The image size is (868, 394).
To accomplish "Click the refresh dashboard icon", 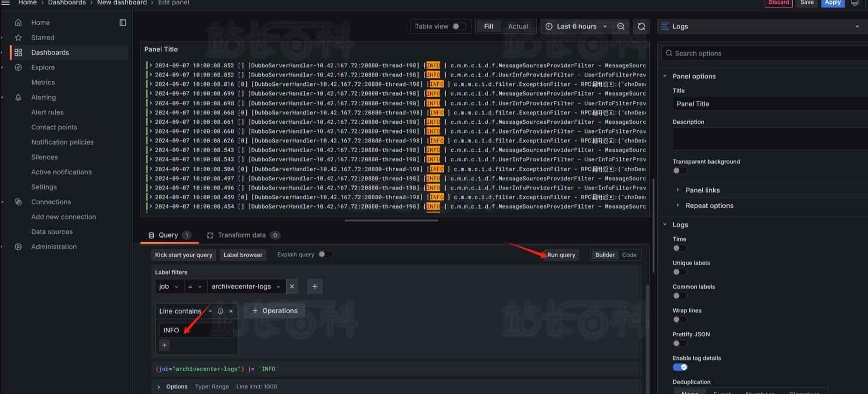I will coord(641,27).
